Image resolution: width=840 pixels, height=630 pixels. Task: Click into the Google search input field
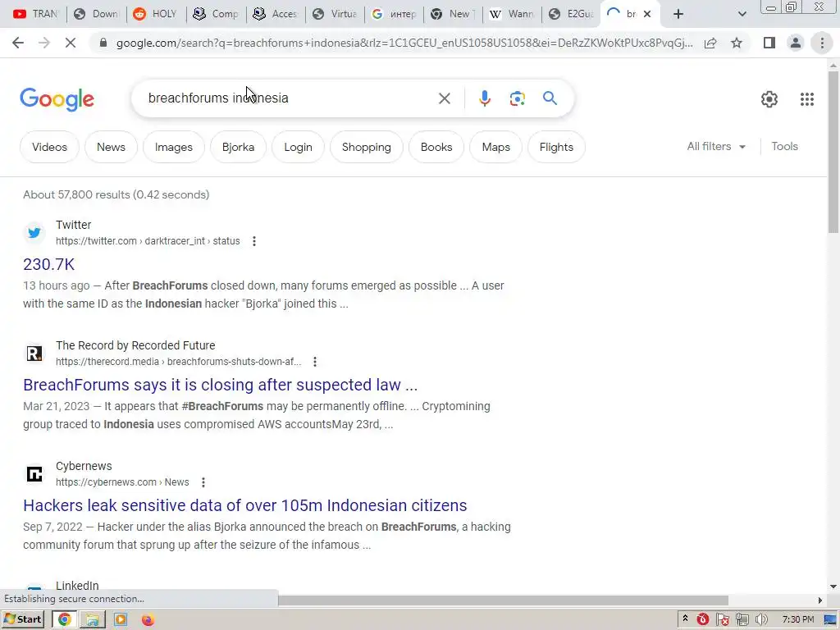click(x=290, y=98)
